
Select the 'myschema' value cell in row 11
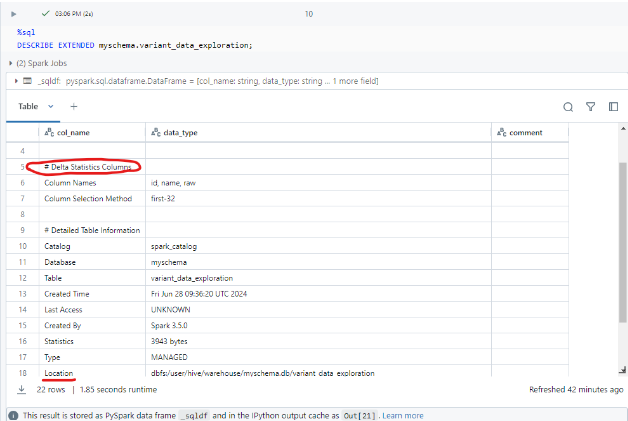(x=318, y=262)
